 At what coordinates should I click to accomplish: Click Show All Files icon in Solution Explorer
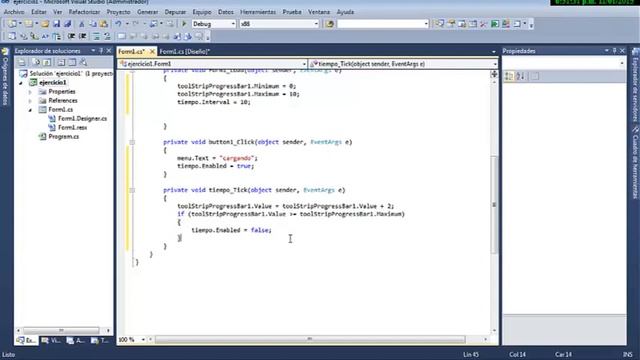[x=36, y=62]
